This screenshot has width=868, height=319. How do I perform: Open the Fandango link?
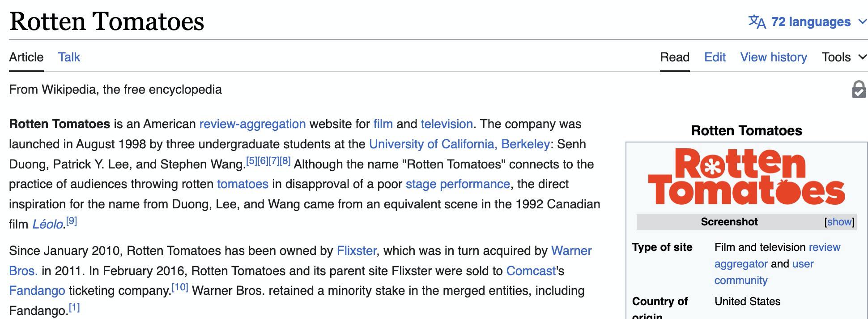[37, 291]
